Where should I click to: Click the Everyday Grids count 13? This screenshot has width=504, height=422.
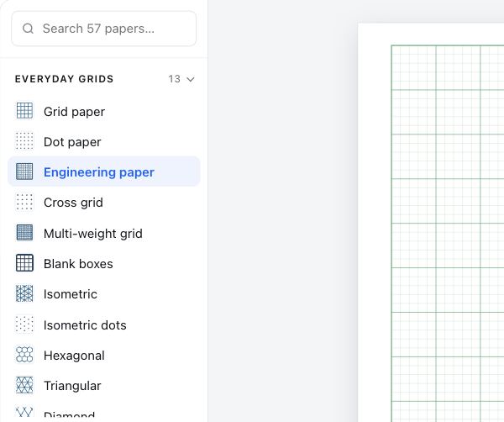click(174, 79)
